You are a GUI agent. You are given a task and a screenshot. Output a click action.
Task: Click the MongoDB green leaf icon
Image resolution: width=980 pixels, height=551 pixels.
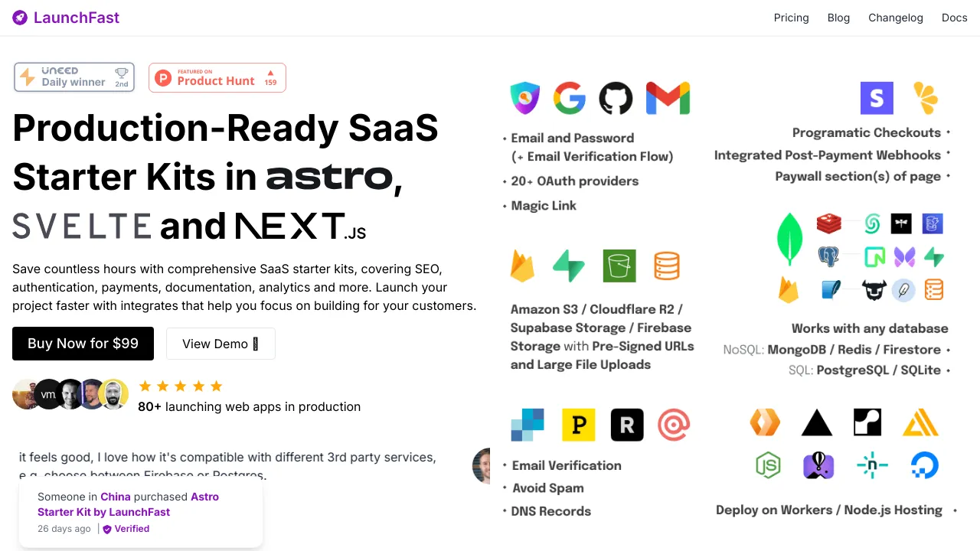click(789, 240)
